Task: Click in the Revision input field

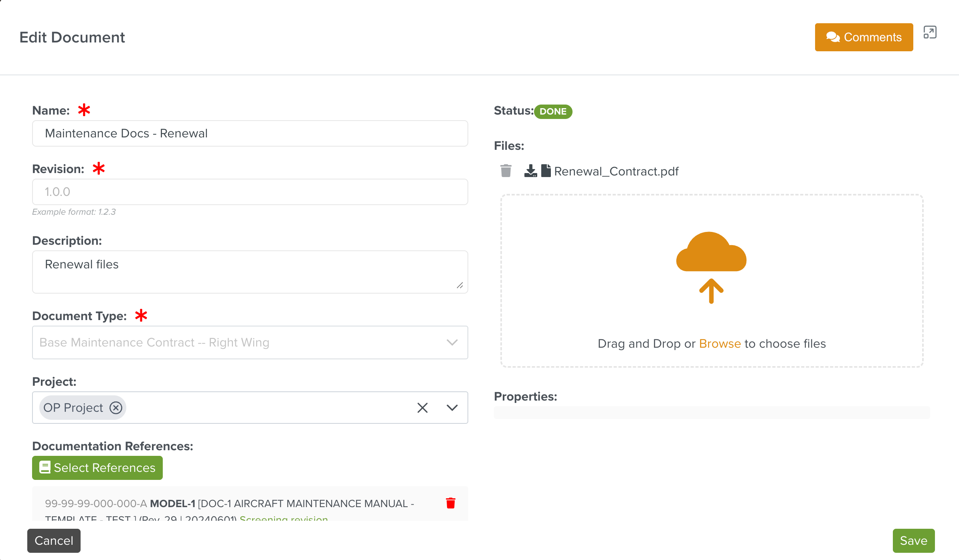Action: click(250, 192)
